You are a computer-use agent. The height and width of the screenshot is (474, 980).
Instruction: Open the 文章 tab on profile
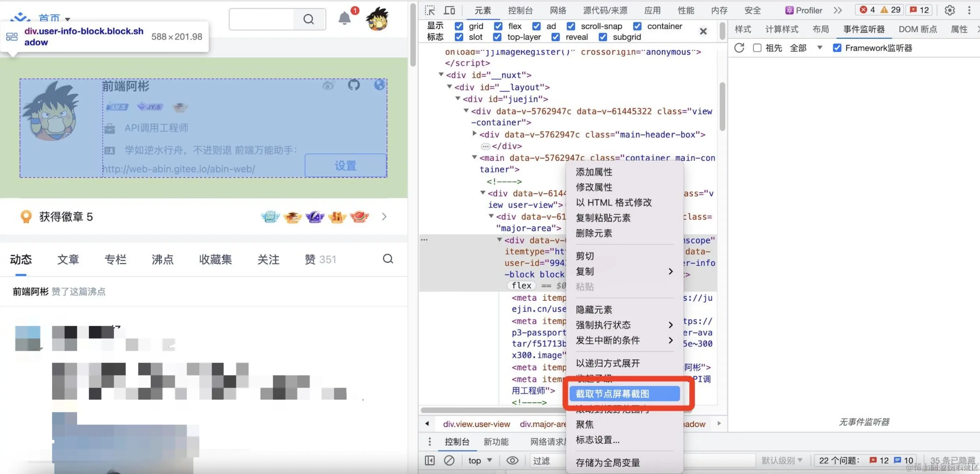[68, 260]
